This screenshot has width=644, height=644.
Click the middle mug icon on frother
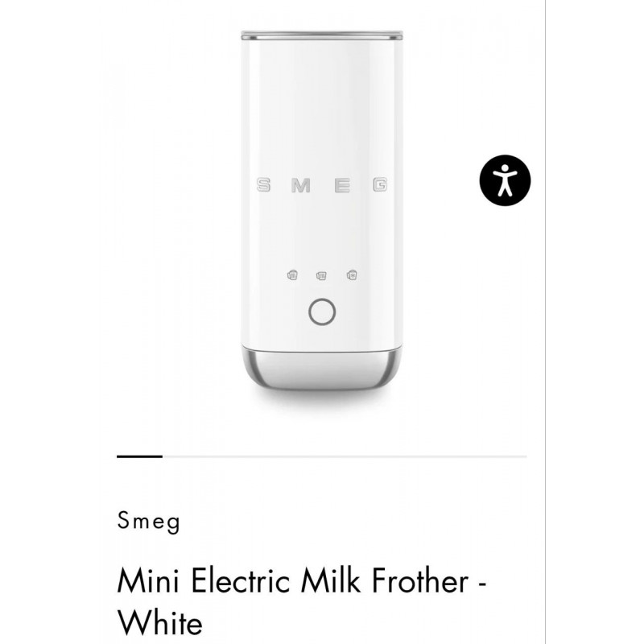point(321,276)
